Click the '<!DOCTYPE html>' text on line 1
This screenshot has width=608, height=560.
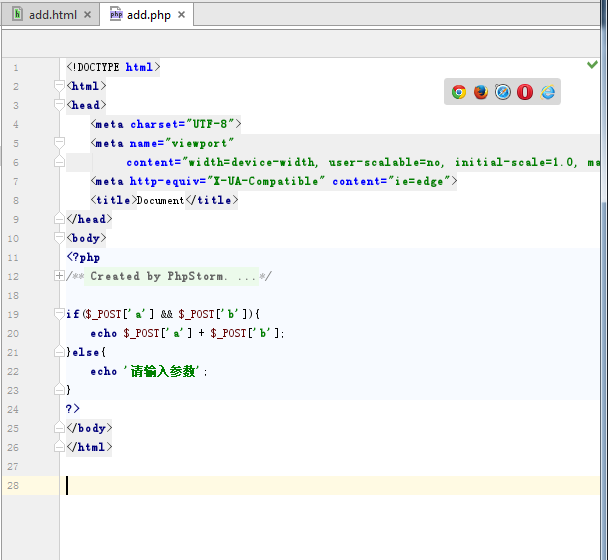[x=113, y=67]
